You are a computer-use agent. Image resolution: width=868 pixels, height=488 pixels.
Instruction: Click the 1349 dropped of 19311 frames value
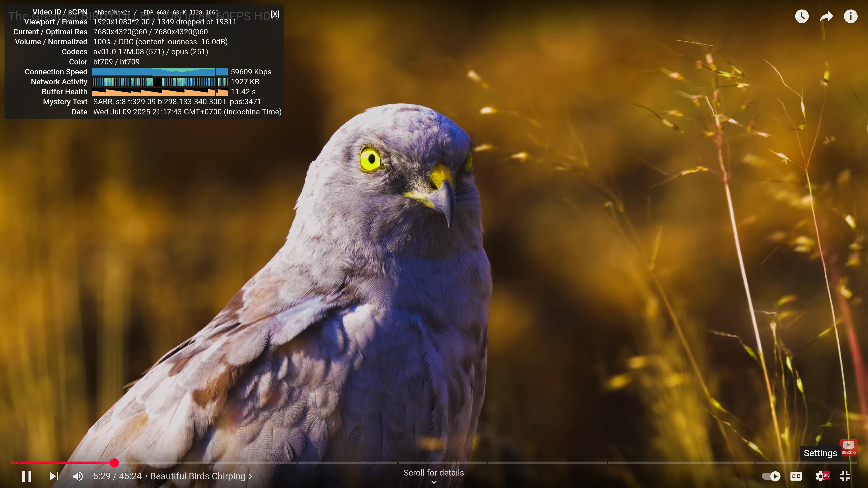tap(197, 21)
